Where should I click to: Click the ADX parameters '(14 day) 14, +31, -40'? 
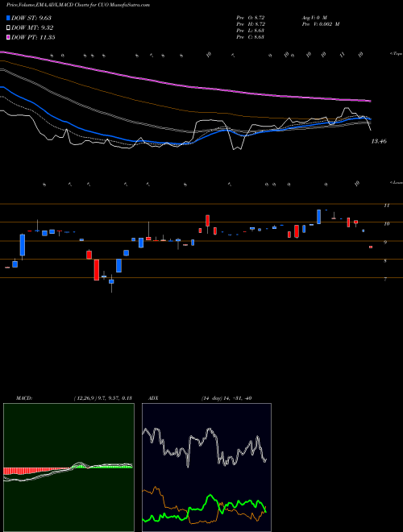coord(226,398)
